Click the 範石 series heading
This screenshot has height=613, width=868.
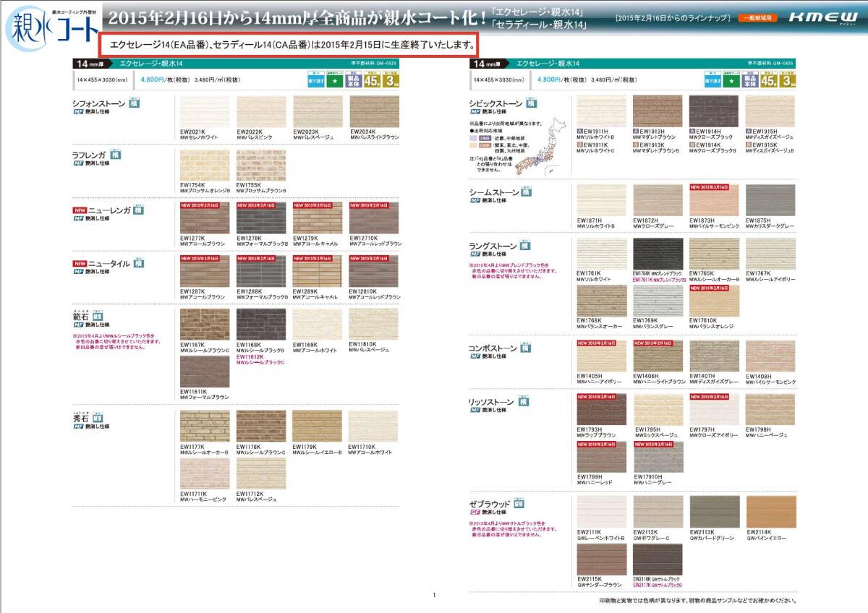pyautogui.click(x=81, y=317)
